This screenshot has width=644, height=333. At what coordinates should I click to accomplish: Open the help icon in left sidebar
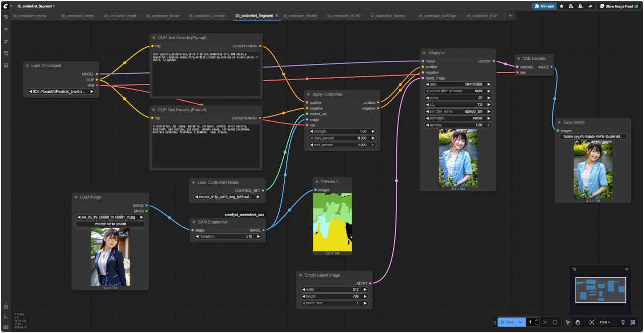[x=6, y=307]
